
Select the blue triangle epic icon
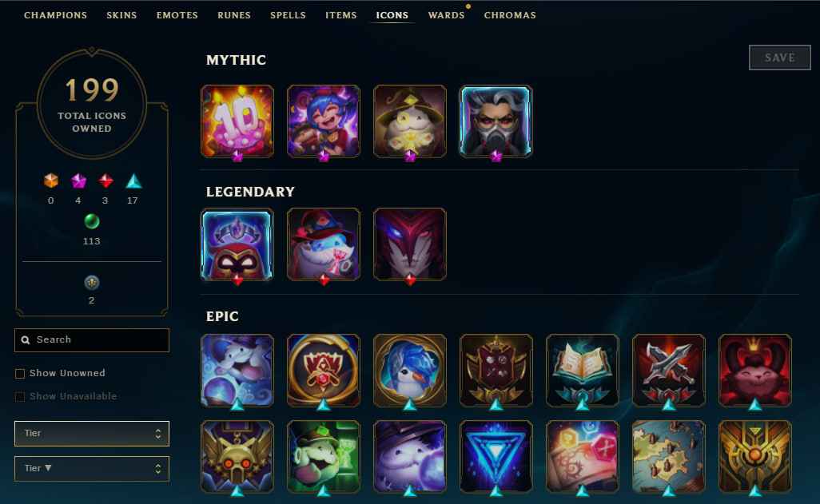click(496, 456)
